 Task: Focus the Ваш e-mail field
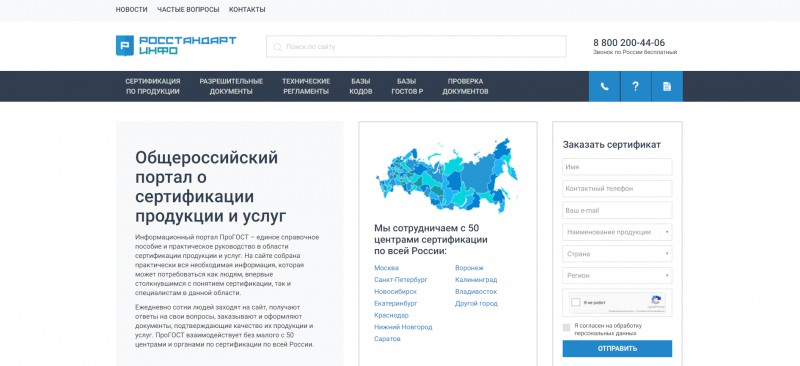617,210
